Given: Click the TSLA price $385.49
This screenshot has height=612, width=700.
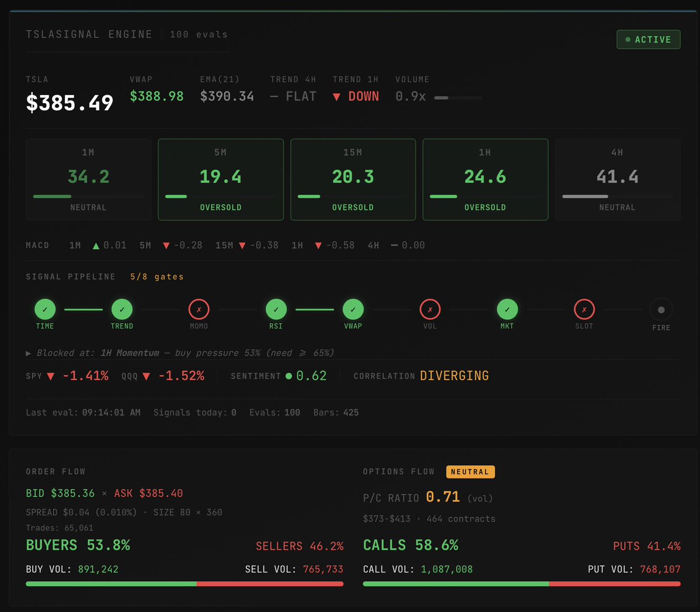Looking at the screenshot, I should click(69, 103).
